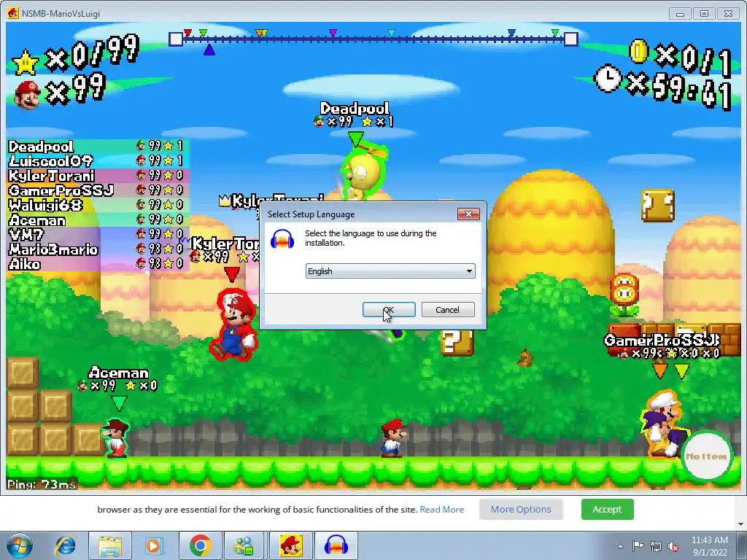The width and height of the screenshot is (747, 560).
Task: Open Action Center flag tray icon
Action: (x=638, y=546)
